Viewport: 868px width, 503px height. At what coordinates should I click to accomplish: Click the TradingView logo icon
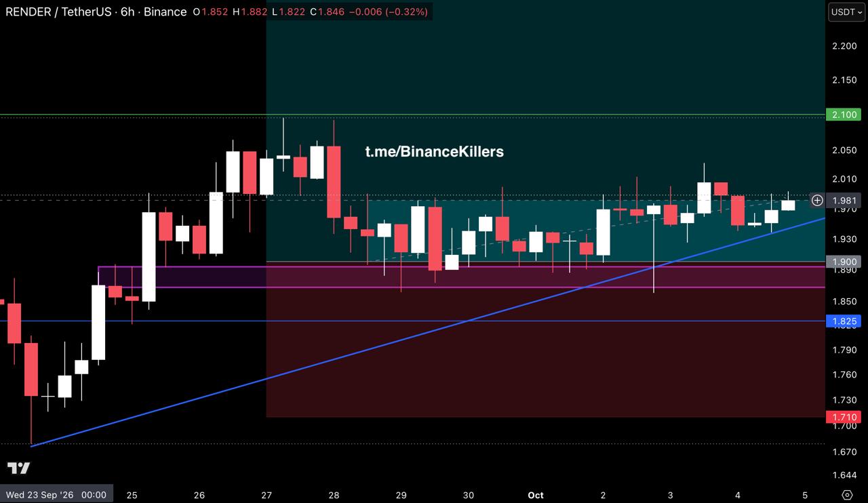click(18, 468)
